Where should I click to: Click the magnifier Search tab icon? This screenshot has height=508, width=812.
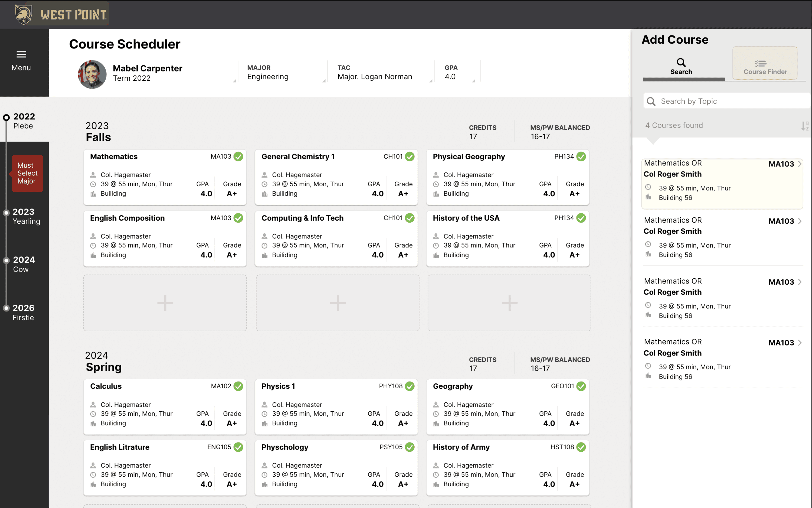(681, 63)
